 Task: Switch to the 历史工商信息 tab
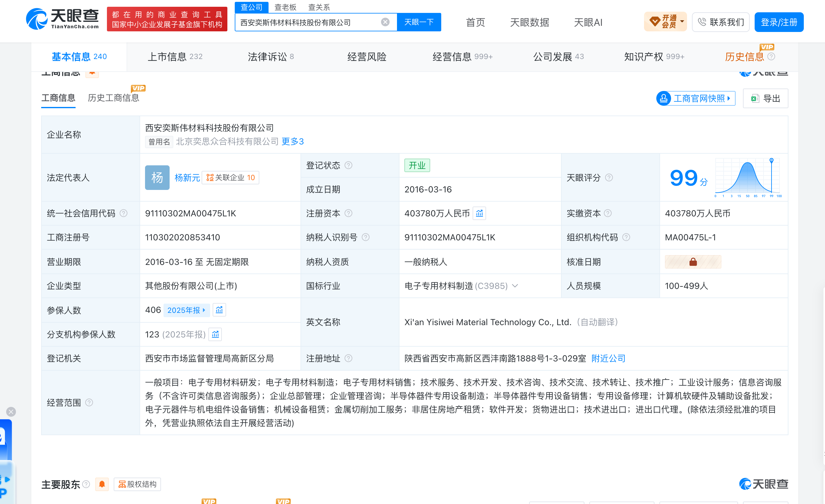[113, 98]
